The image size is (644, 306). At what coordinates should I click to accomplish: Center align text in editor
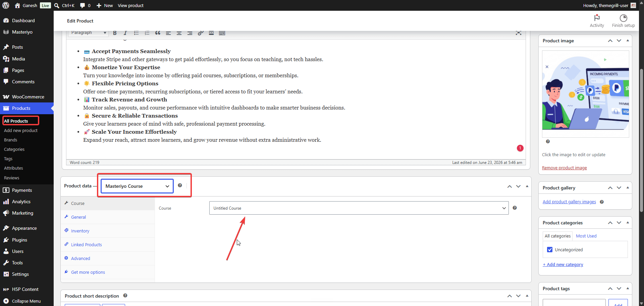(x=179, y=33)
